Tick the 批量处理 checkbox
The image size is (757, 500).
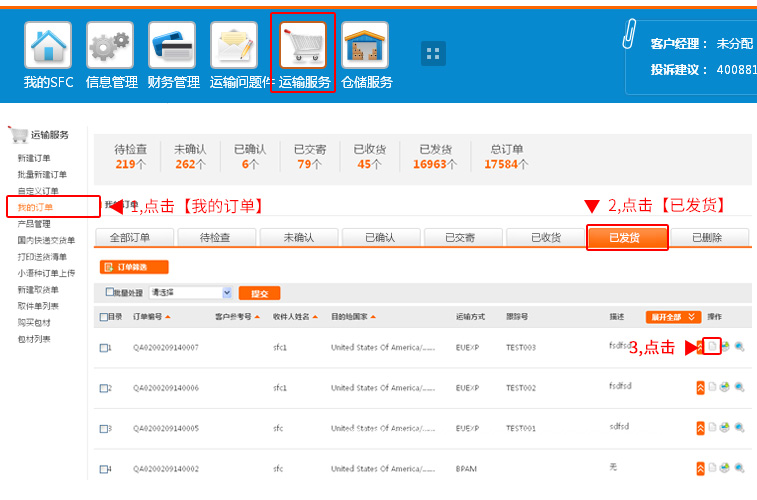point(110,293)
